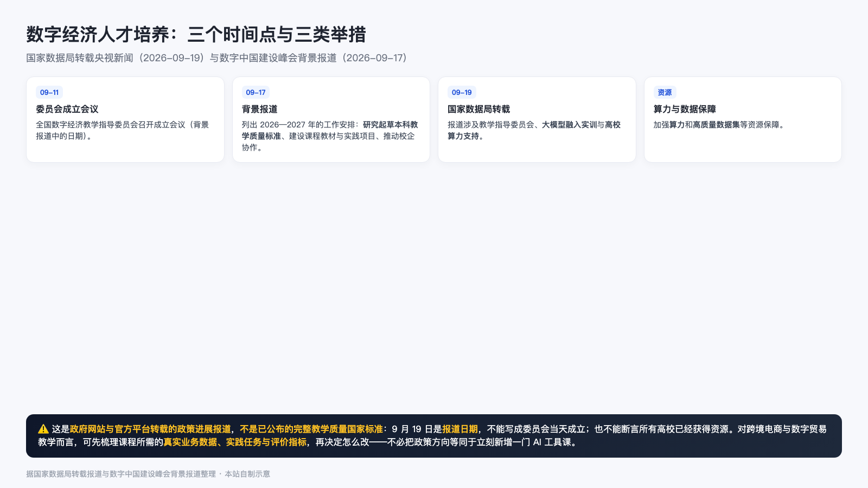Click the 09-11 date badge
The height and width of the screenshot is (488, 868).
[x=49, y=92]
